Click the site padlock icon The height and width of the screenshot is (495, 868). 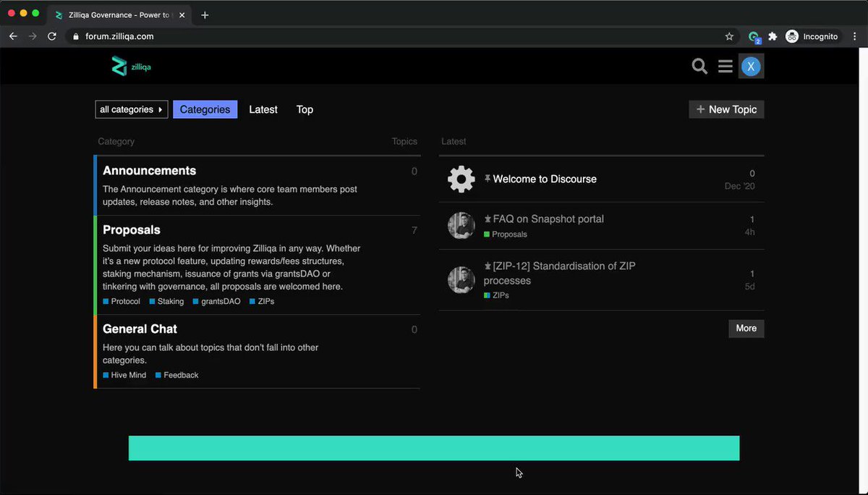pyautogui.click(x=75, y=36)
